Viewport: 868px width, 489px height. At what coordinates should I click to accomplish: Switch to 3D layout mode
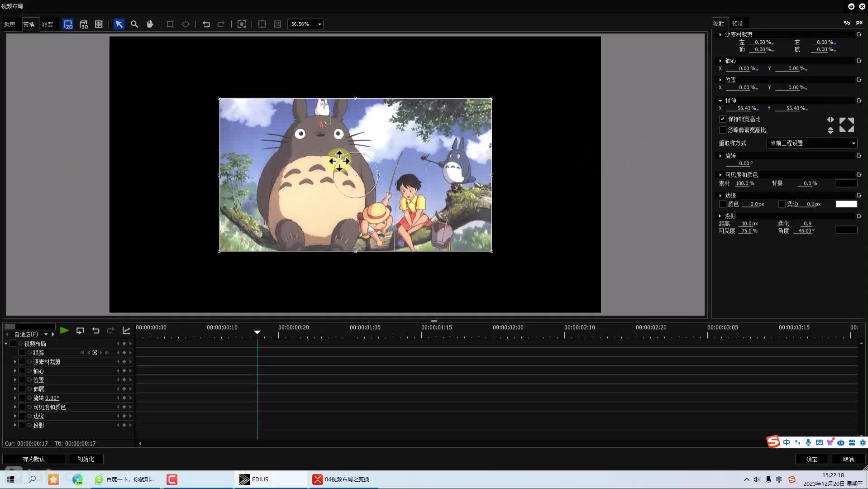pyautogui.click(x=84, y=24)
